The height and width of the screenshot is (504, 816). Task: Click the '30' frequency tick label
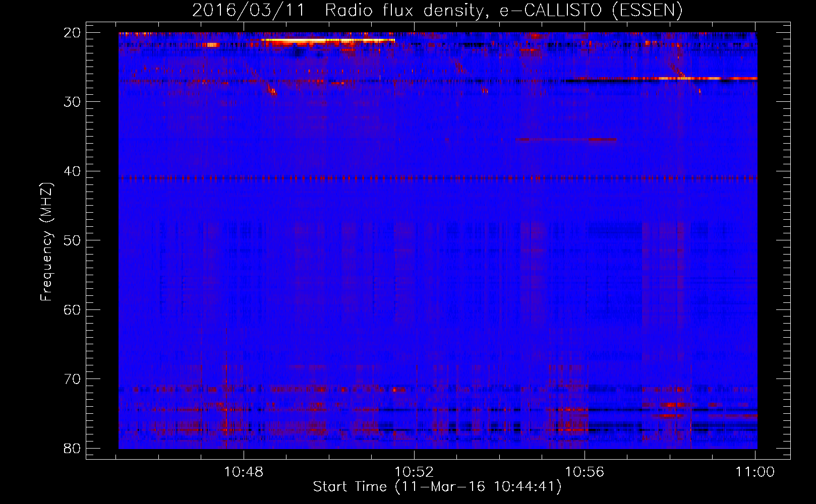pos(73,102)
